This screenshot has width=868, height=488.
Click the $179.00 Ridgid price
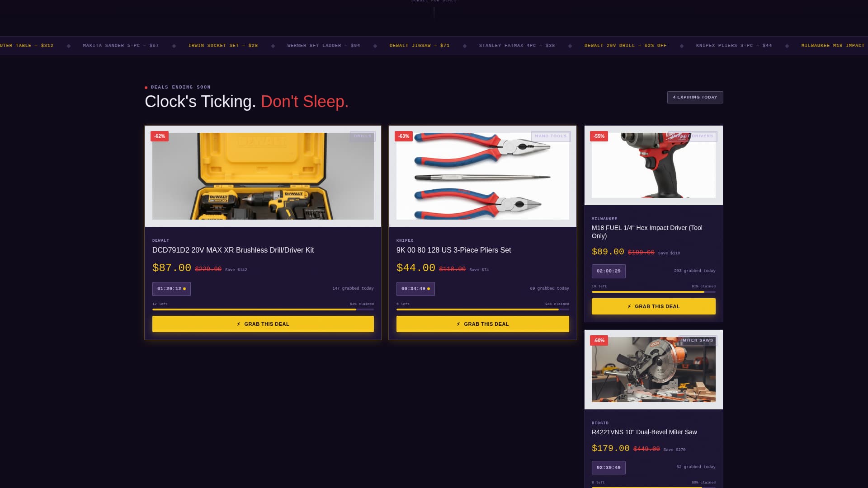pos(611,448)
